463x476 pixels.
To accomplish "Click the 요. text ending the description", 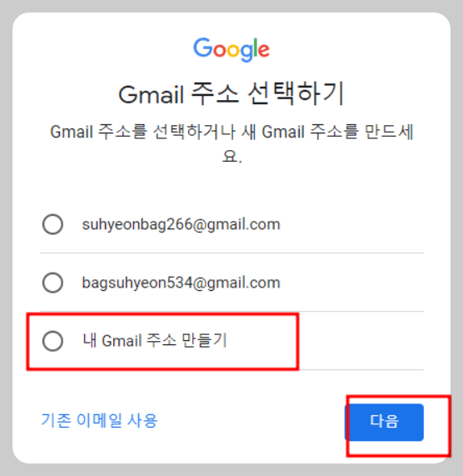I will pos(232,157).
